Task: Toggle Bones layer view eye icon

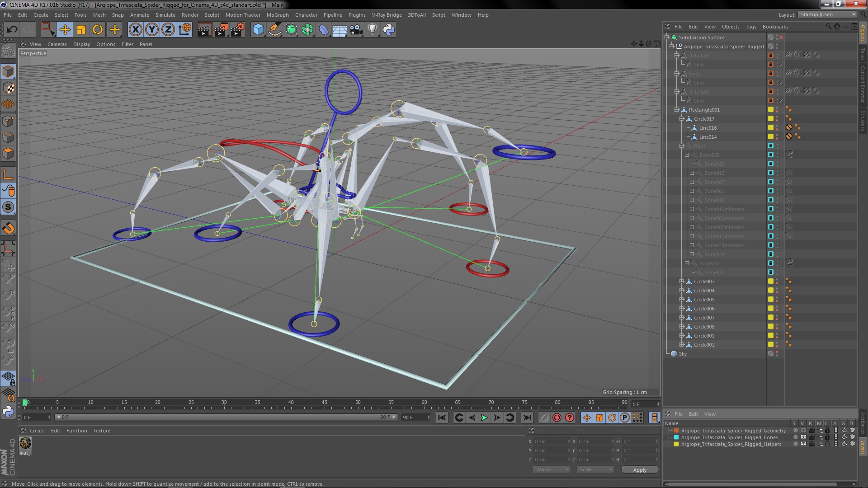Action: (803, 437)
